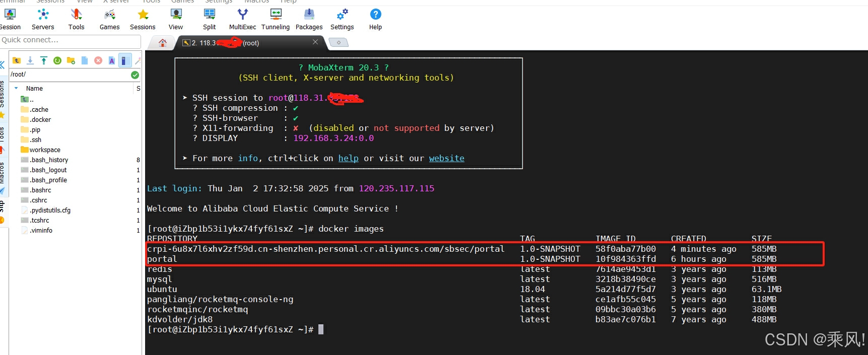This screenshot has height=355, width=868.
Task: Create a new file in SFTP
Action: tap(85, 60)
